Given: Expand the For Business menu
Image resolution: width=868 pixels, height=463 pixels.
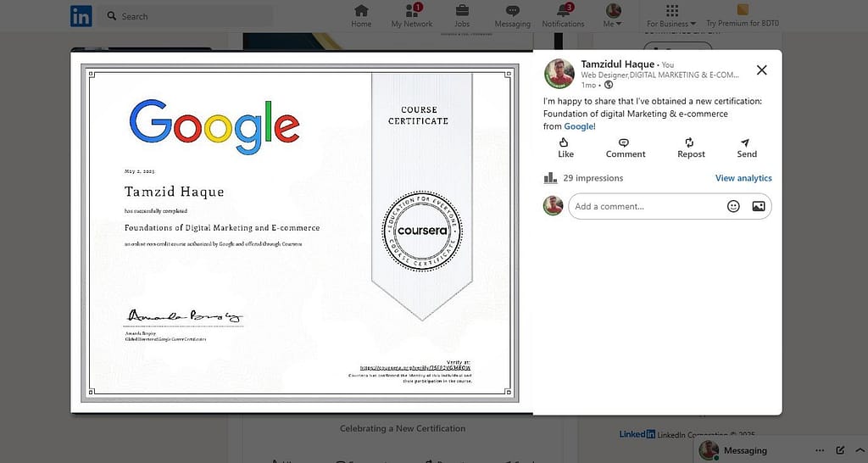Looking at the screenshot, I should (670, 15).
